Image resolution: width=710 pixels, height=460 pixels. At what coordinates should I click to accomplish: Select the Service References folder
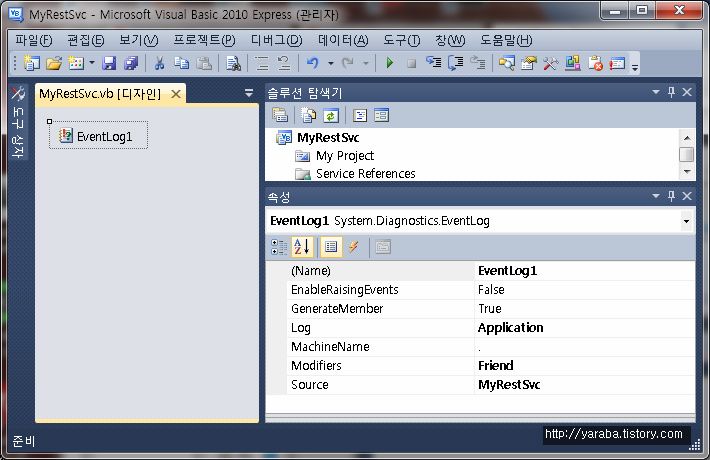pyautogui.click(x=365, y=173)
